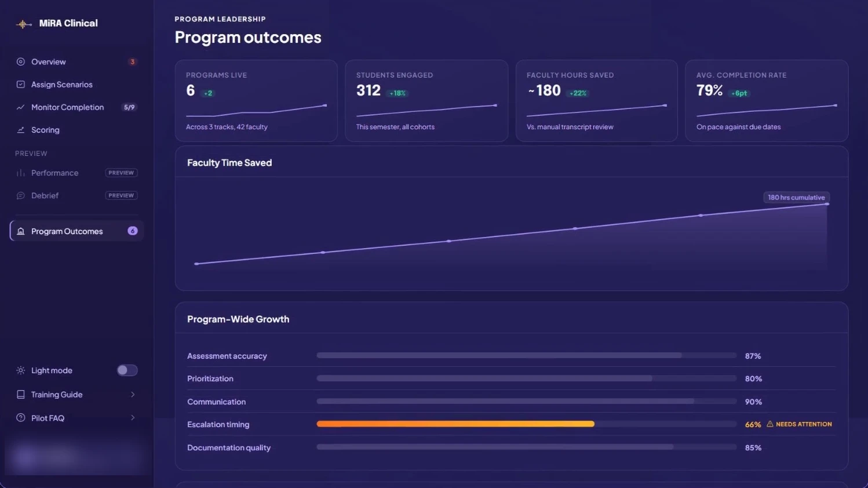The image size is (868, 488).
Task: Click the 5/9 badge on Monitor Completion
Action: coord(129,107)
